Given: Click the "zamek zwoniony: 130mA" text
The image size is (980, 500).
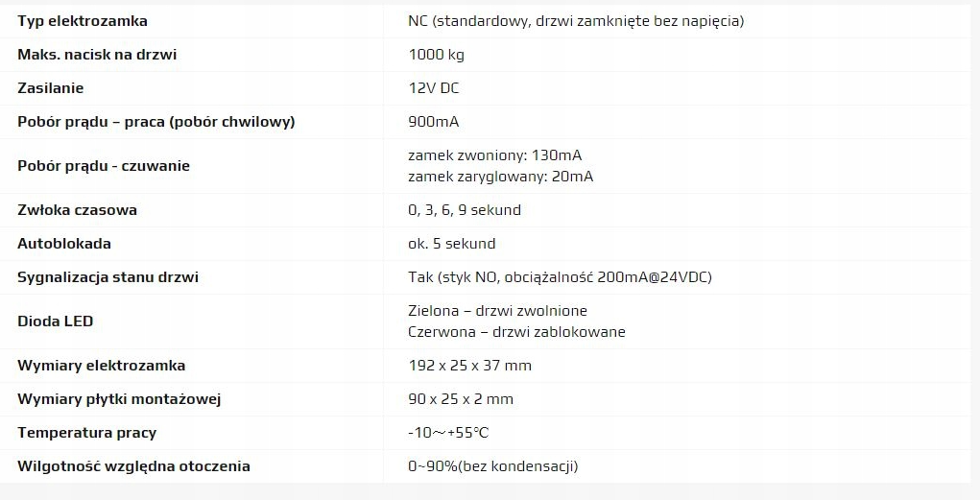Looking at the screenshot, I should (494, 155).
